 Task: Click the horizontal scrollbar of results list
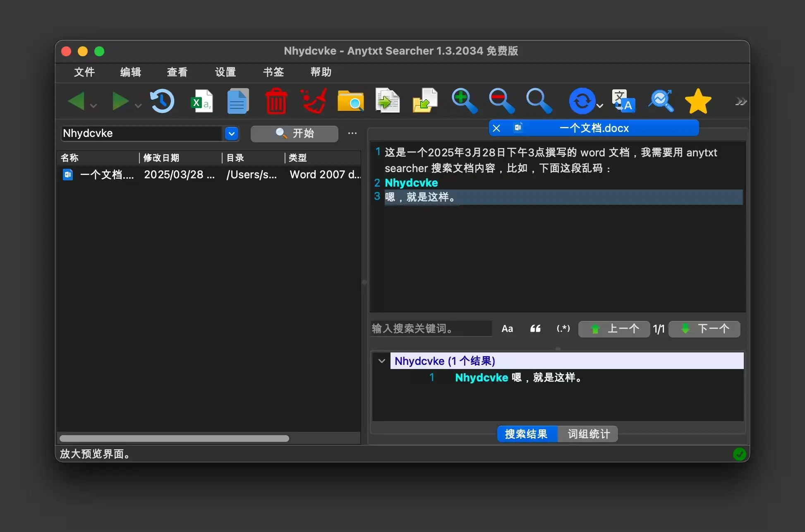coord(174,439)
